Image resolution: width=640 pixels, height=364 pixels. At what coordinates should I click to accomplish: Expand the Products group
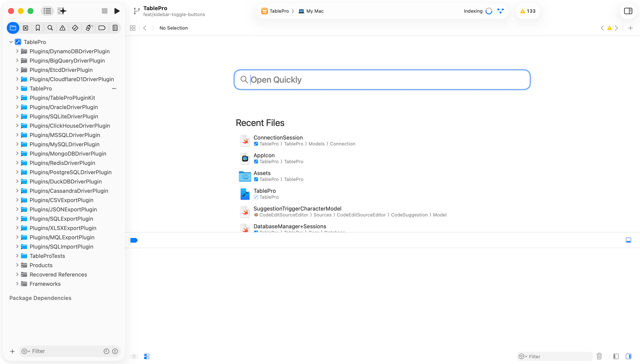pyautogui.click(x=17, y=265)
